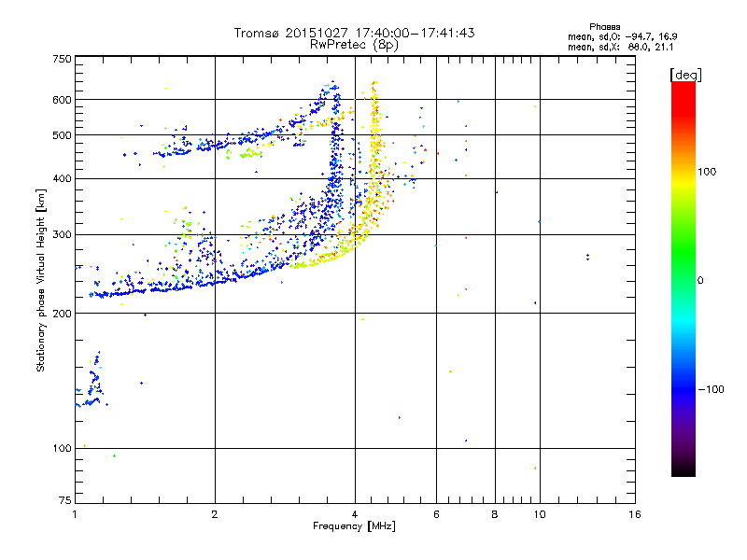
Task: Click frequency axis tick label '16'
Action: point(635,514)
